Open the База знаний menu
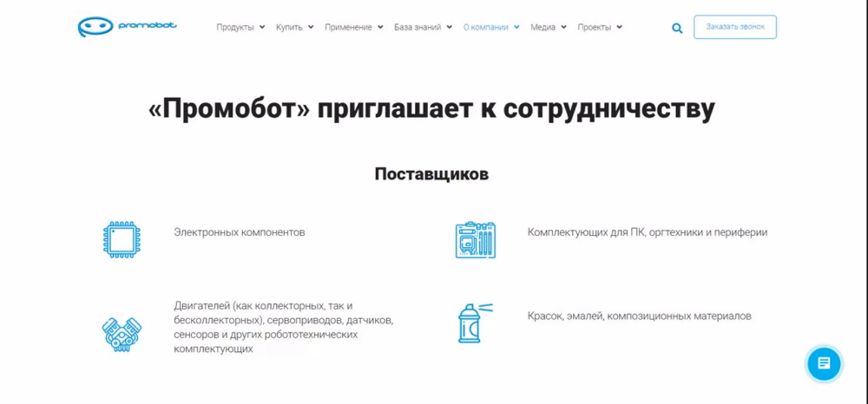868x404 pixels. pyautogui.click(x=418, y=27)
